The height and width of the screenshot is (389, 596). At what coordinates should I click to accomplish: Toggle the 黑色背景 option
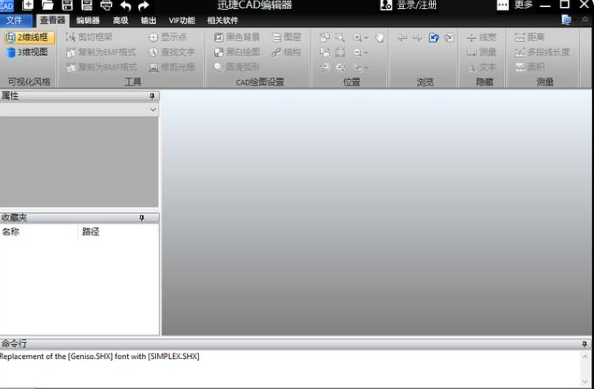point(237,37)
